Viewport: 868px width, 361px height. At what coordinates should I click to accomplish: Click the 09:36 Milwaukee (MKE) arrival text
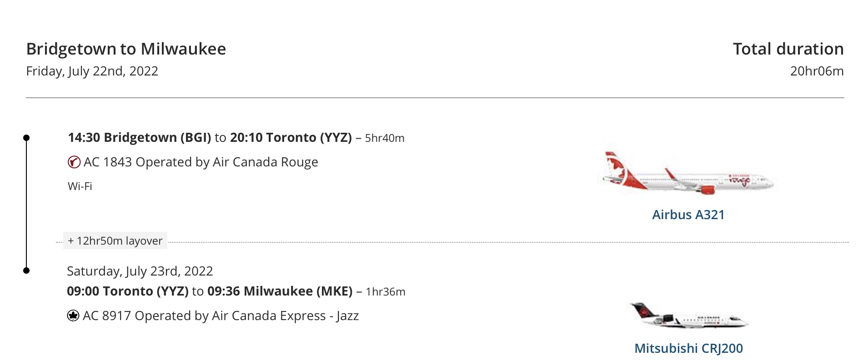[280, 291]
